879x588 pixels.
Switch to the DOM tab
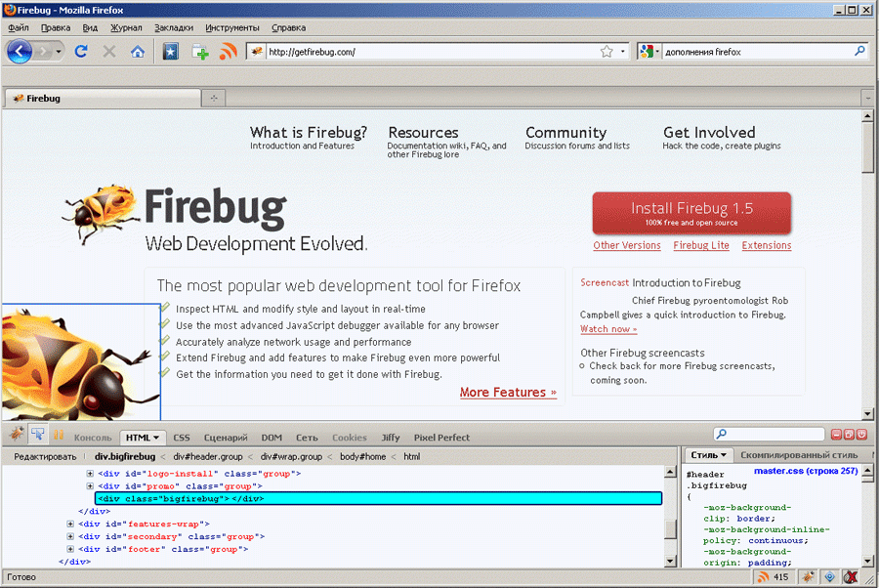tap(272, 438)
